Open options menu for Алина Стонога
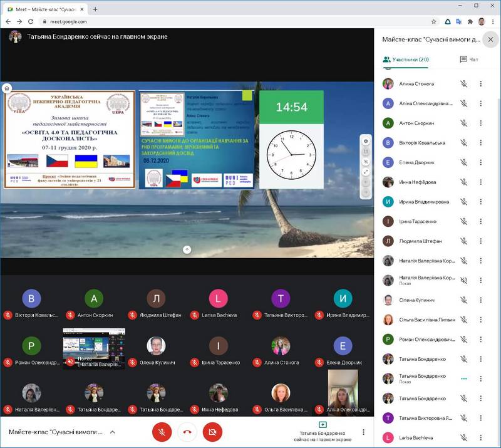Viewport: 501px width, 448px height. click(x=480, y=84)
